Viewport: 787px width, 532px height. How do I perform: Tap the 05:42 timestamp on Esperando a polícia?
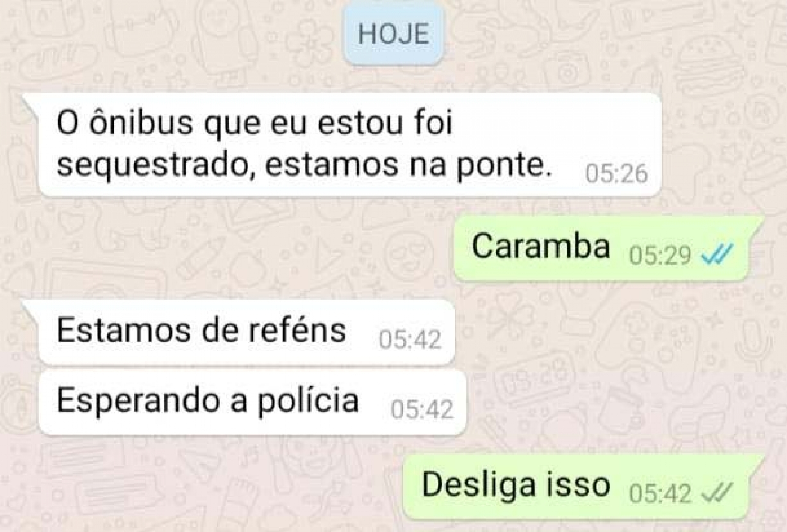(x=422, y=409)
